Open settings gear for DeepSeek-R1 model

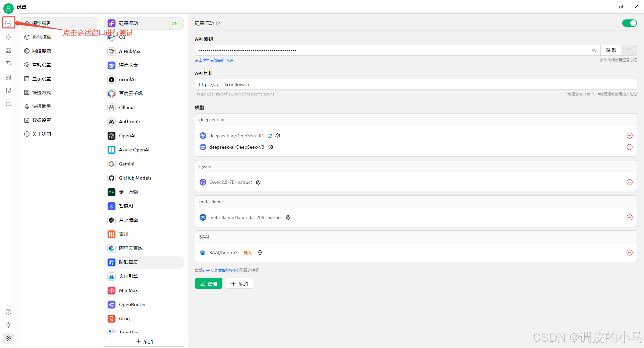coord(278,136)
